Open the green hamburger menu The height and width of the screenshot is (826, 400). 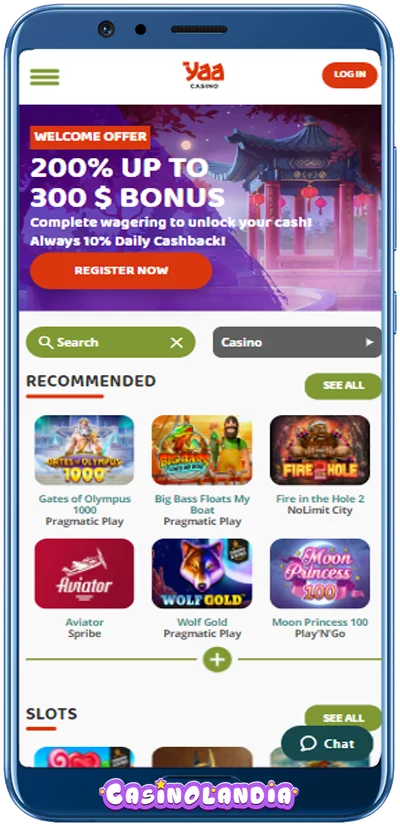coord(44,77)
